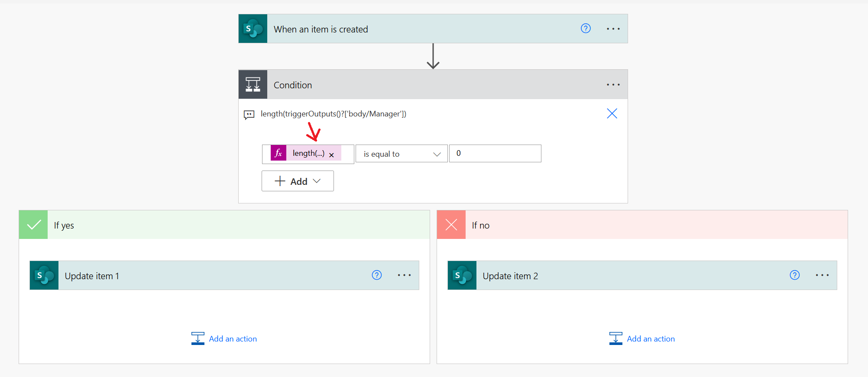Expand the Add condition row dropdown
Viewport: 868px width, 377px height.
tap(298, 181)
